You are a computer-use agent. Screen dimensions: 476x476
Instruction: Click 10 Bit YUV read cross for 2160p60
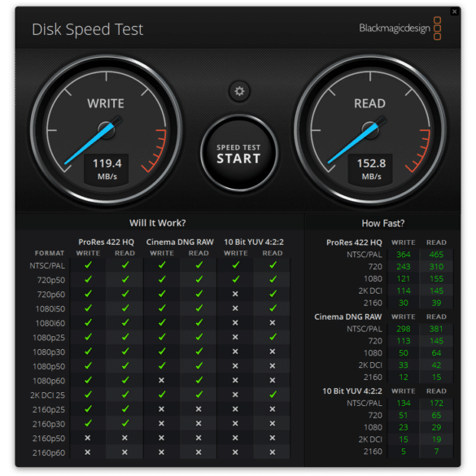[273, 452]
